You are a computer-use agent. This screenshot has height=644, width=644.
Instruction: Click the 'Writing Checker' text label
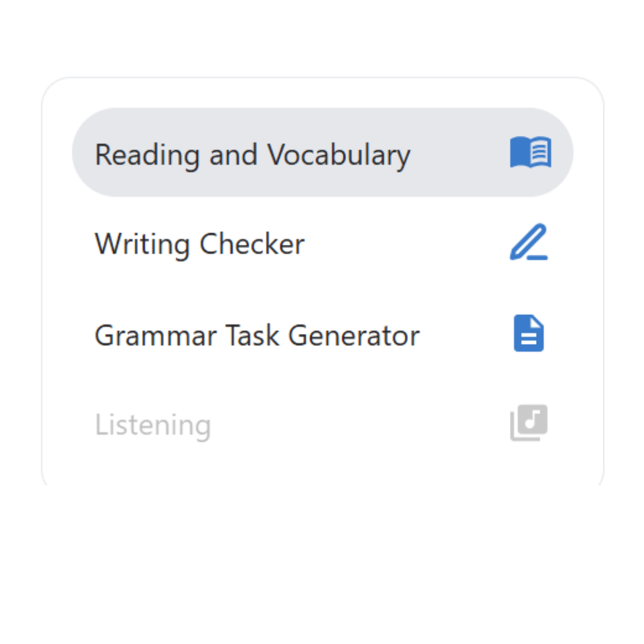tap(199, 244)
